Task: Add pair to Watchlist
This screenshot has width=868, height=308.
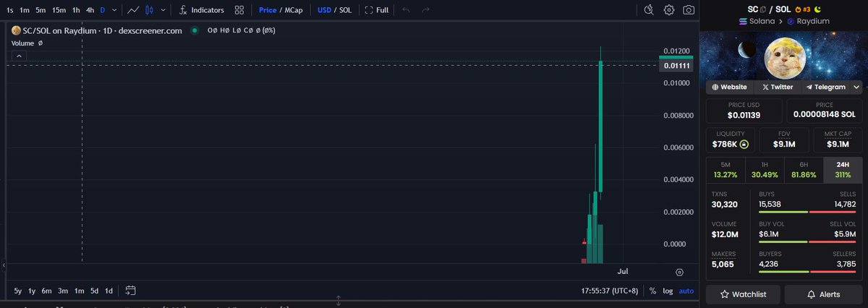Action: (743, 294)
